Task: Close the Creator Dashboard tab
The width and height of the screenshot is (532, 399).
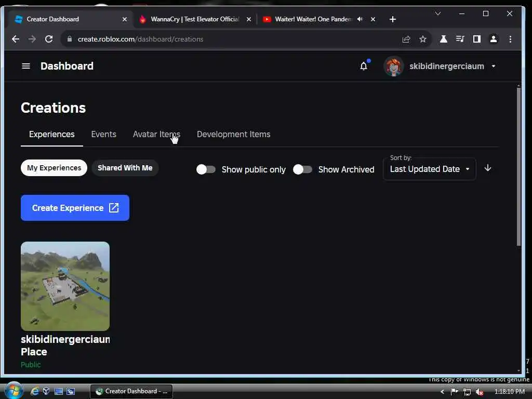Action: (125, 19)
